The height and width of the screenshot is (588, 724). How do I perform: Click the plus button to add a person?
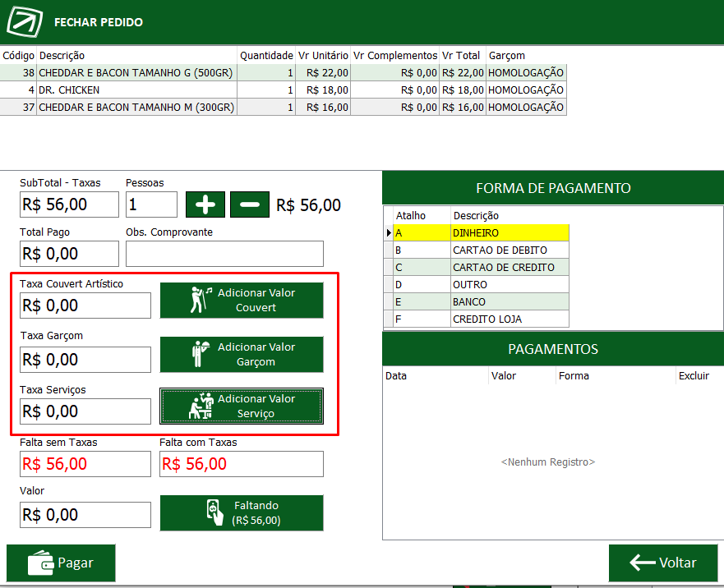[205, 204]
